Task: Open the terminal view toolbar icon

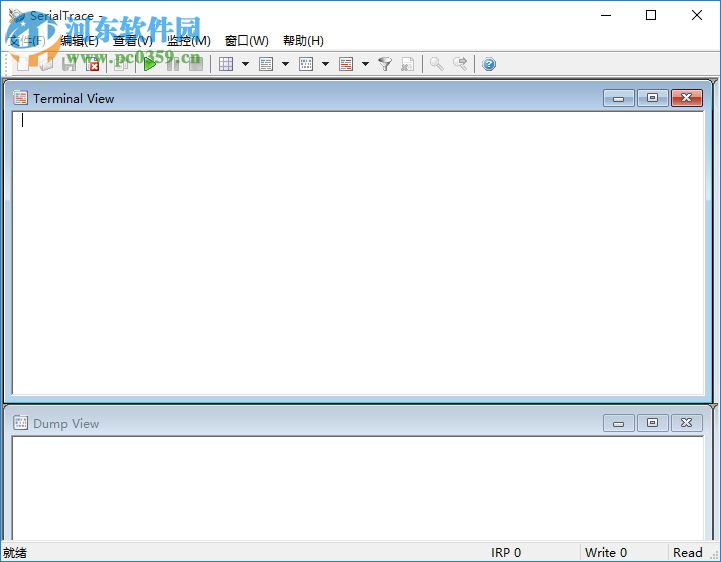Action: 346,64
